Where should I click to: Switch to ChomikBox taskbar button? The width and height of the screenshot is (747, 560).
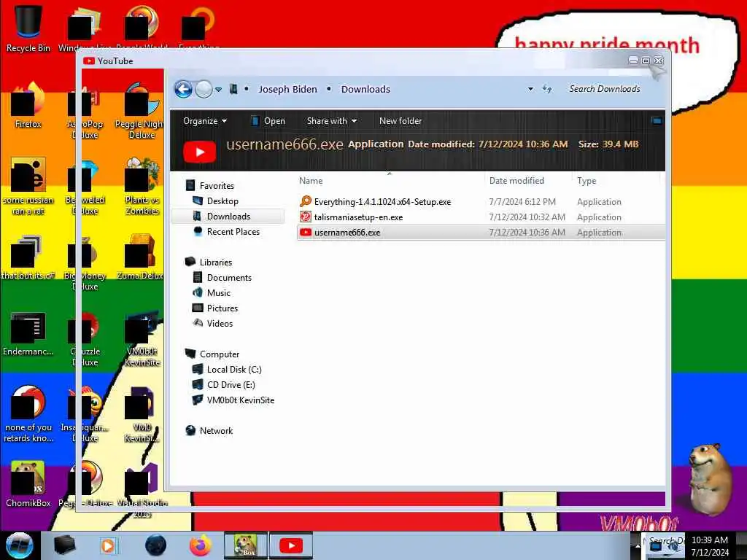(246, 545)
